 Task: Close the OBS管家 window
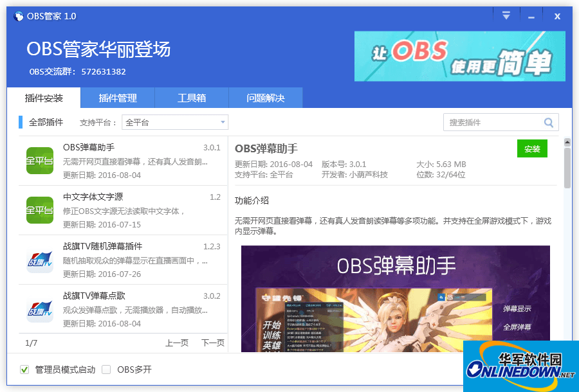tap(557, 16)
